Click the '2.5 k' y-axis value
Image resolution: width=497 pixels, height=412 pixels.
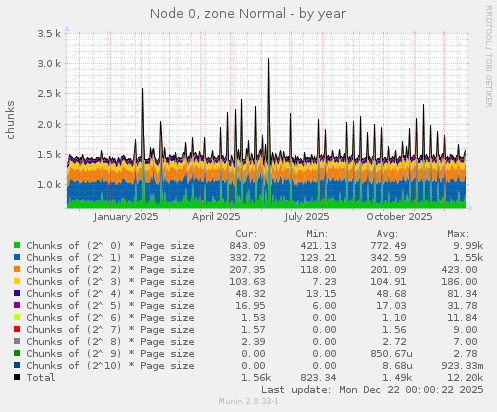coord(49,94)
